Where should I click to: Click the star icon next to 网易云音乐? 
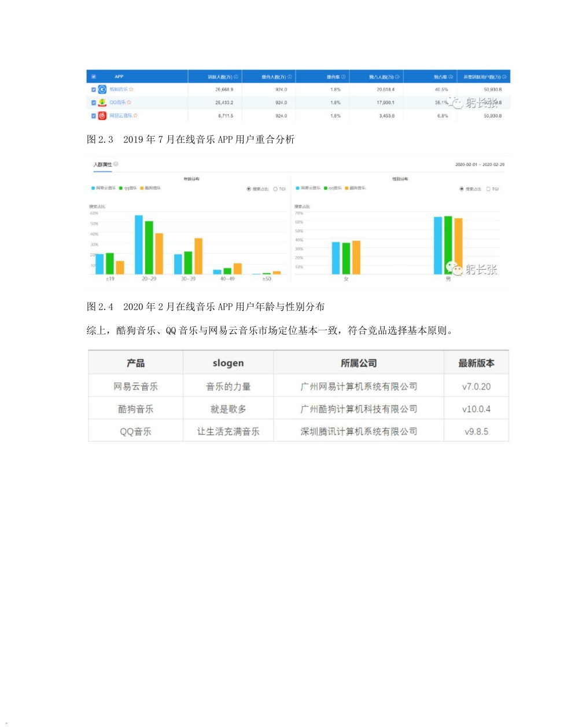pyautogui.click(x=135, y=116)
